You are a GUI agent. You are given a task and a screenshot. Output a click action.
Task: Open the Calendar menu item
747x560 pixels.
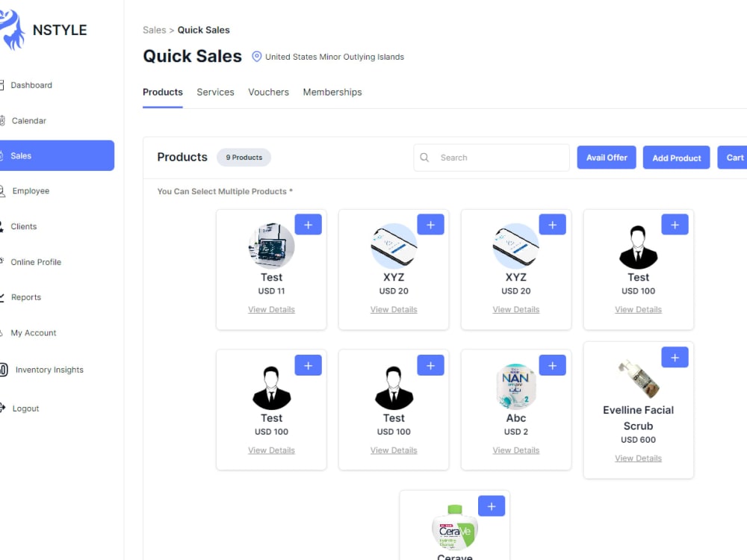click(x=28, y=121)
